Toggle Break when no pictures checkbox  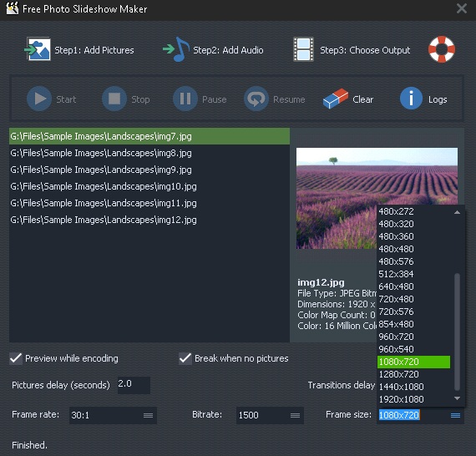tap(185, 358)
